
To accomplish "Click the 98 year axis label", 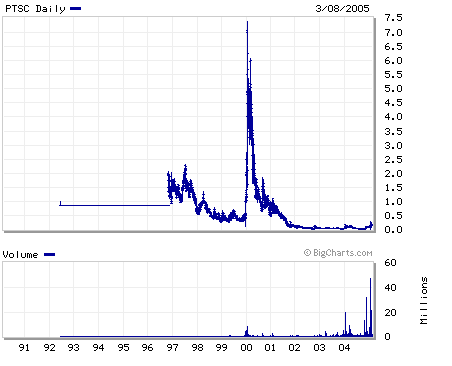I will pos(197,348).
